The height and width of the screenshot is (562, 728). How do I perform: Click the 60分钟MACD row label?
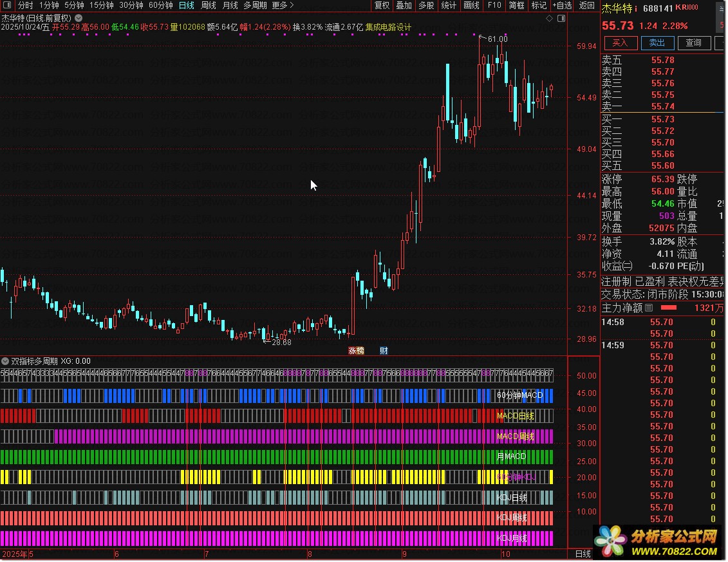(519, 395)
